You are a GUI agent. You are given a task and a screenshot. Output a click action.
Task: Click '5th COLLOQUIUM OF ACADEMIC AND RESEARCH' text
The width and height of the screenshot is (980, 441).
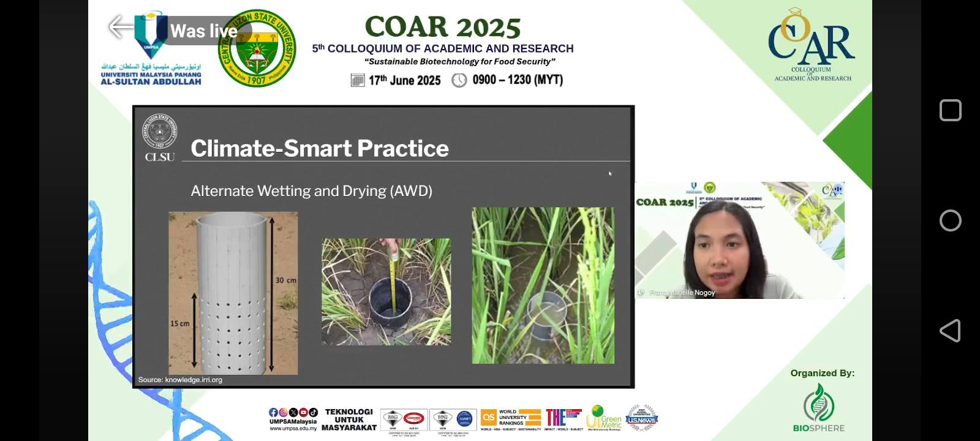click(x=443, y=48)
